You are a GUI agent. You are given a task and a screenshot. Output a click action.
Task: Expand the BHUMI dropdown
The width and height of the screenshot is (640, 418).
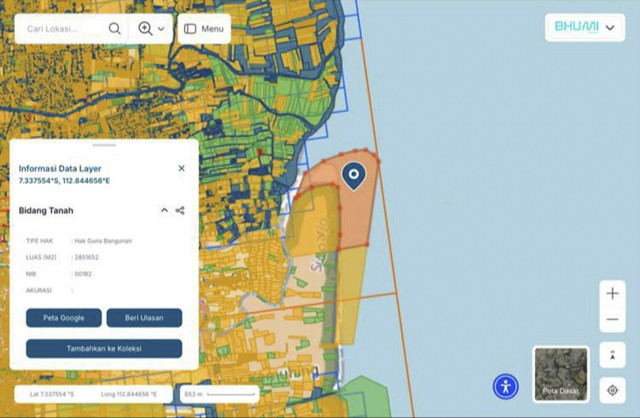609,28
